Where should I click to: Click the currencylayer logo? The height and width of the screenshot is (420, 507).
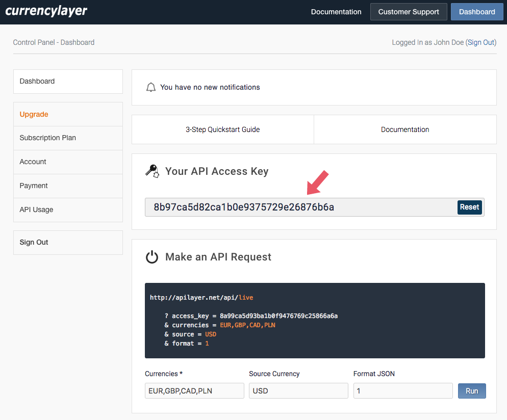click(46, 11)
